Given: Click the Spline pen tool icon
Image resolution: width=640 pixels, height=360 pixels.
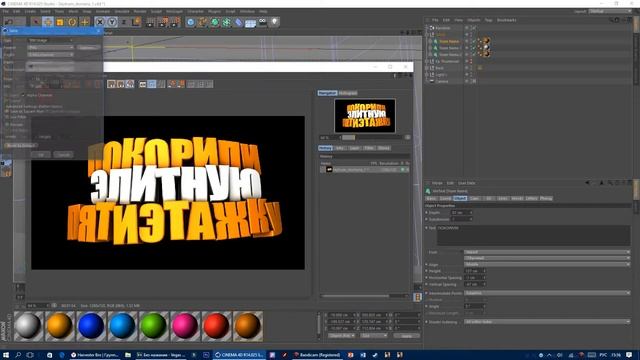Looking at the screenshot, I should [203, 22].
